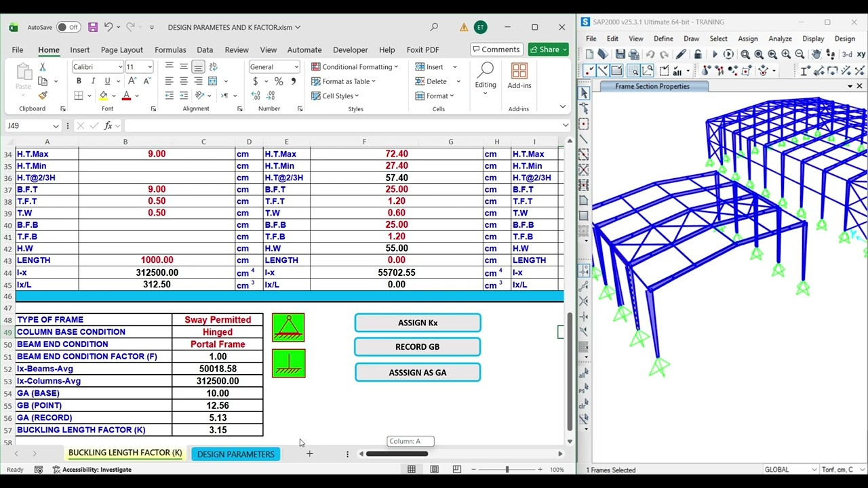Open SAP2000 Analyze menu

pyautogui.click(x=780, y=39)
